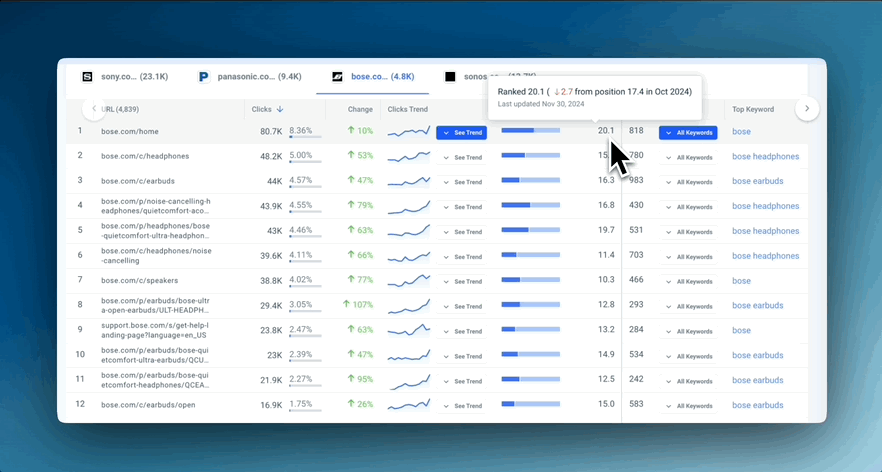The image size is (882, 472).
Task: Click the black Sonos logo icon
Action: [450, 77]
